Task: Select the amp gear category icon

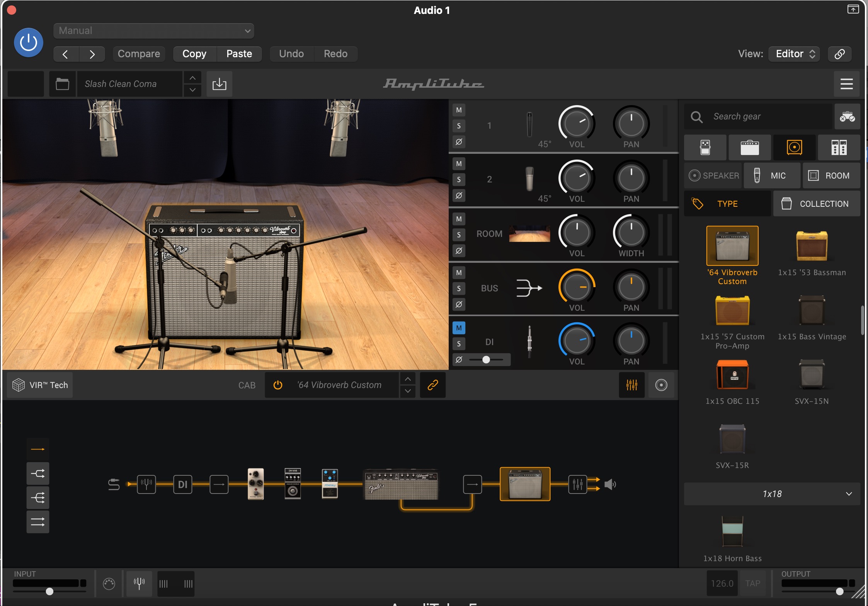Action: 750,147
